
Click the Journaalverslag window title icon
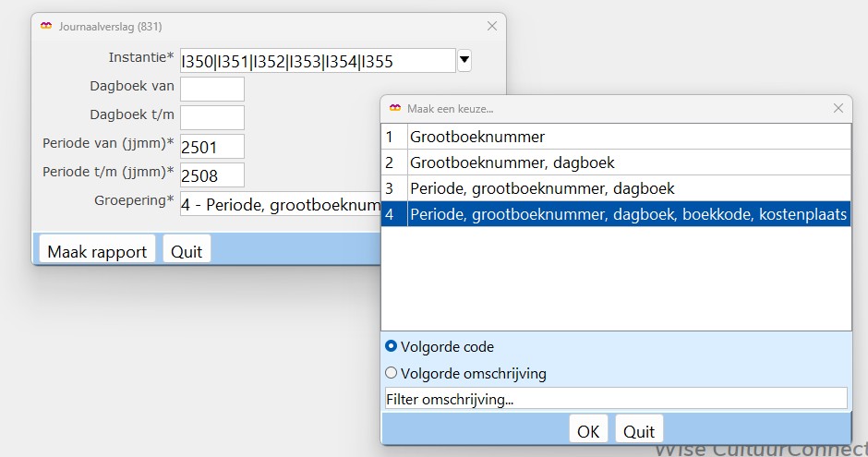[x=46, y=27]
